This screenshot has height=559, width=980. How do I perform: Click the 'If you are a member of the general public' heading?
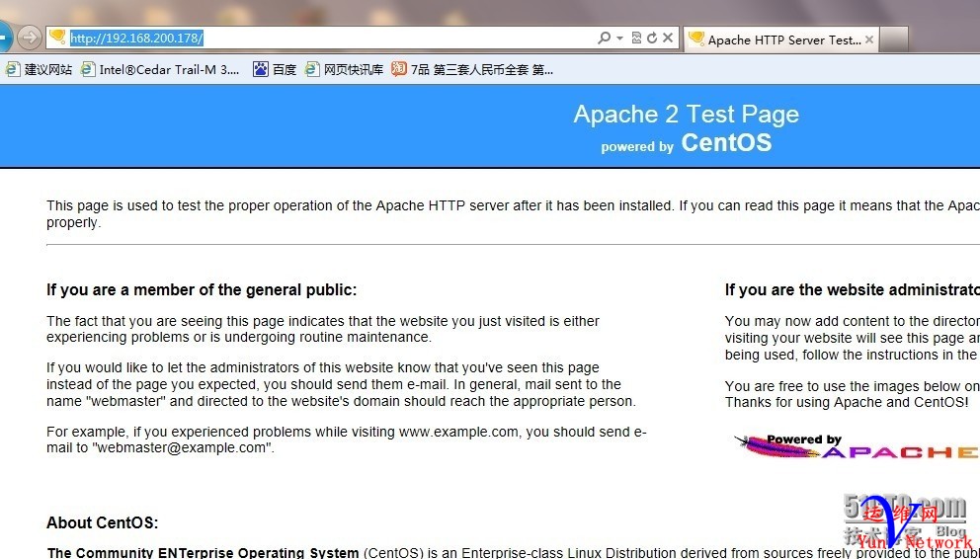[x=202, y=289]
